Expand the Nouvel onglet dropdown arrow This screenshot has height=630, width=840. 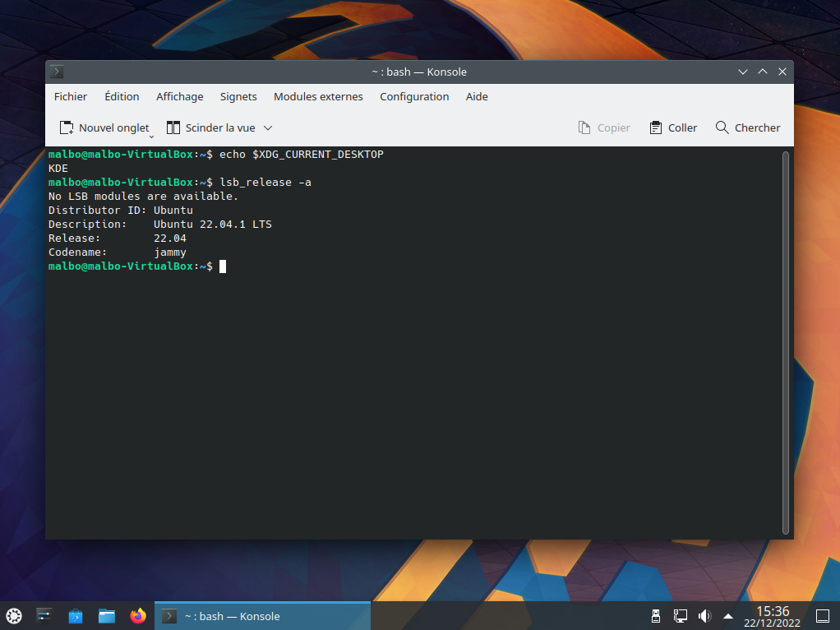click(x=151, y=137)
